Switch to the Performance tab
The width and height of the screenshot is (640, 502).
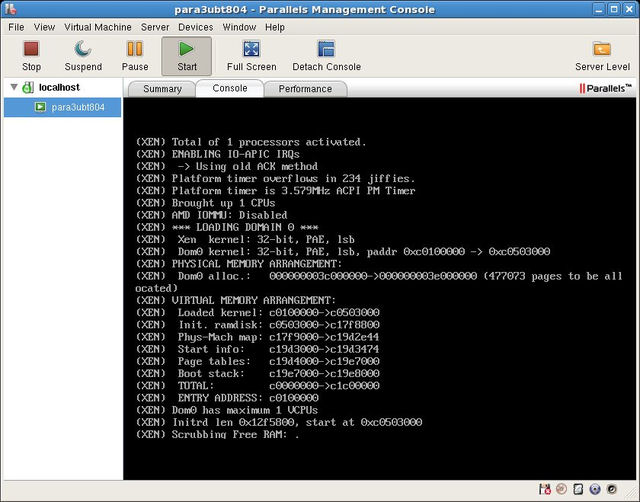[305, 89]
